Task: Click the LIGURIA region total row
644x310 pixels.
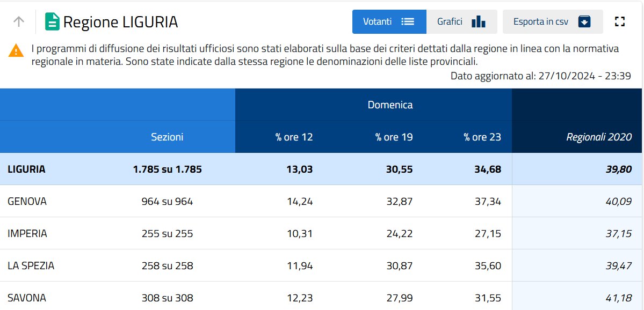Action: (x=27, y=169)
